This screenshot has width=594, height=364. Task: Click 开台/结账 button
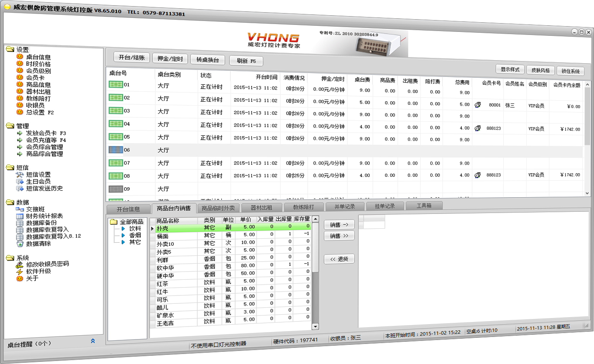pos(131,58)
